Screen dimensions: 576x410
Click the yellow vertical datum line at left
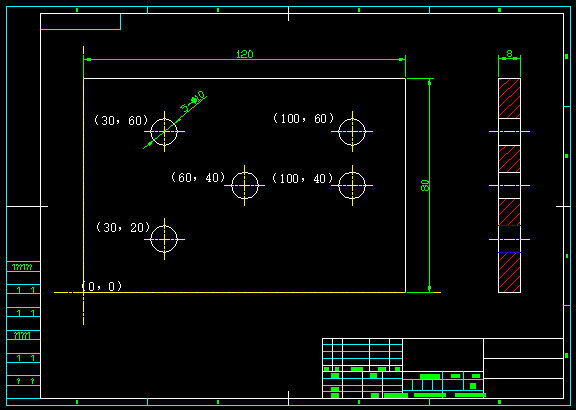point(84,186)
